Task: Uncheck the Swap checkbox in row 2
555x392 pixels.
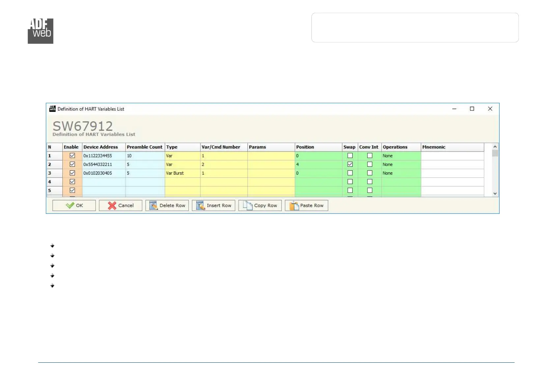Action: click(350, 164)
